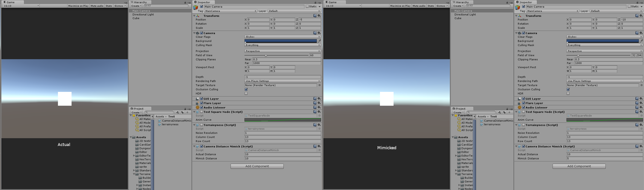Screen dimensions: 644x190
Task: Open Terrainyness gear menu in Actual editor
Action: pyautogui.click(x=319, y=125)
